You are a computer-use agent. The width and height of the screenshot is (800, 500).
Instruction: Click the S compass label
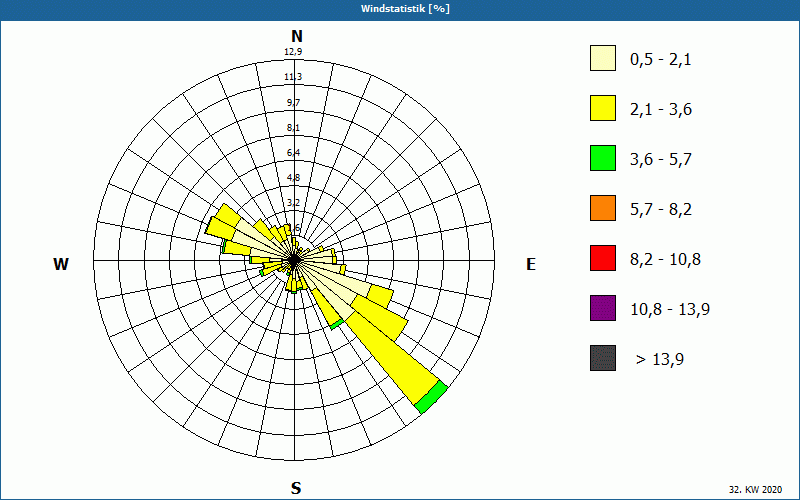(x=296, y=488)
